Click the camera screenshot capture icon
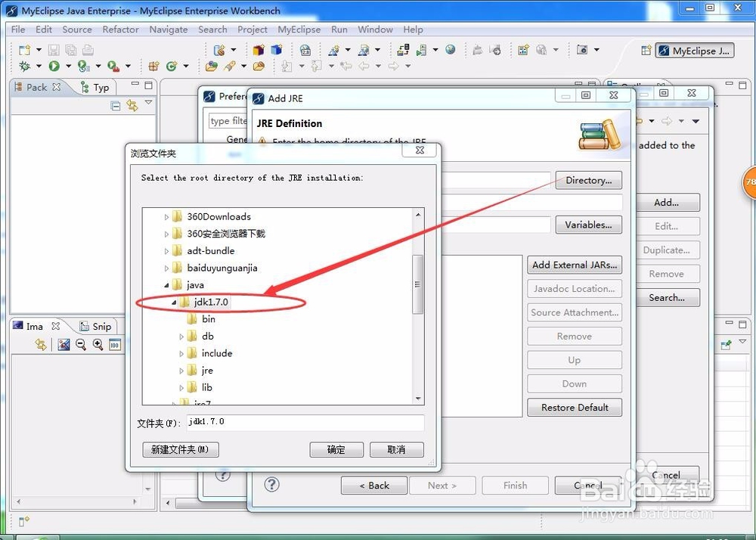Viewport: 756px width, 540px height. (x=582, y=50)
